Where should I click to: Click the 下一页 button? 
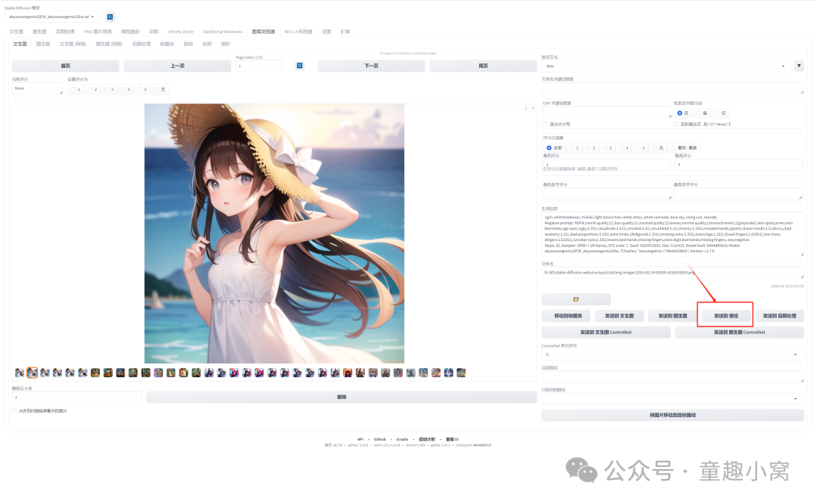tap(371, 66)
